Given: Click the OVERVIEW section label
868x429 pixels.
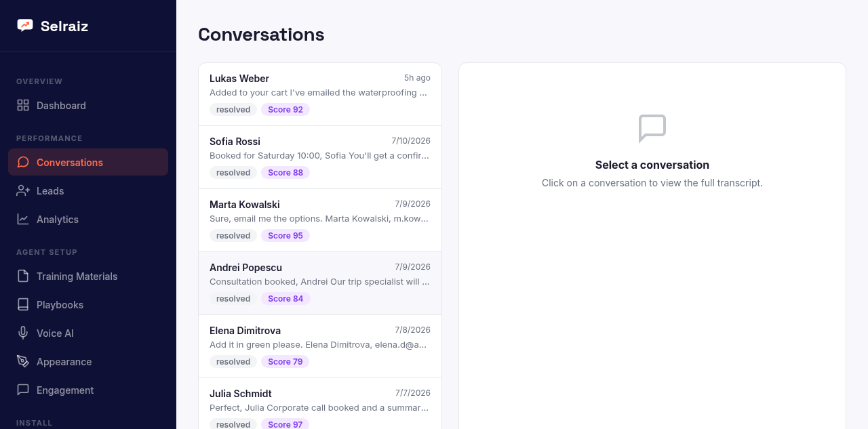Looking at the screenshot, I should tap(39, 81).
